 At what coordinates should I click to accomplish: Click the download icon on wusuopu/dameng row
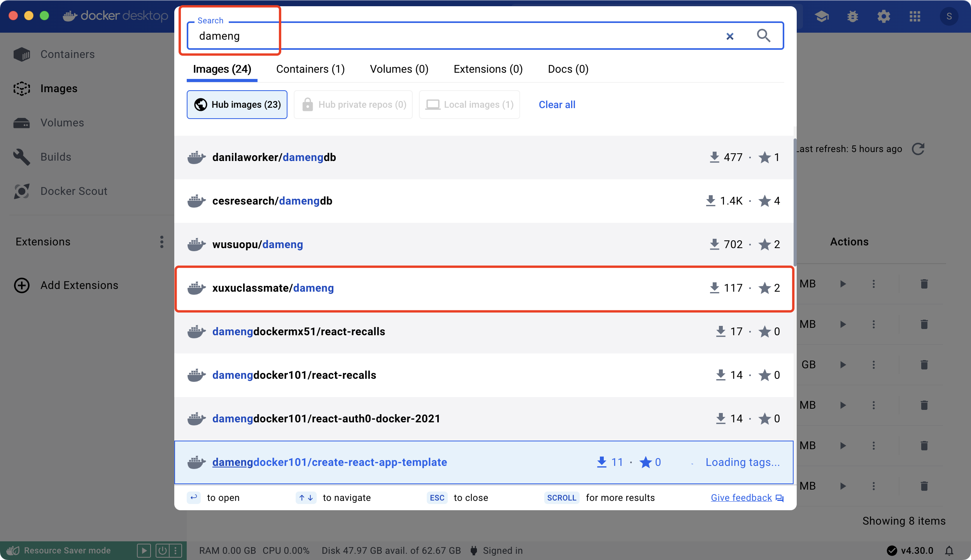tap(714, 245)
